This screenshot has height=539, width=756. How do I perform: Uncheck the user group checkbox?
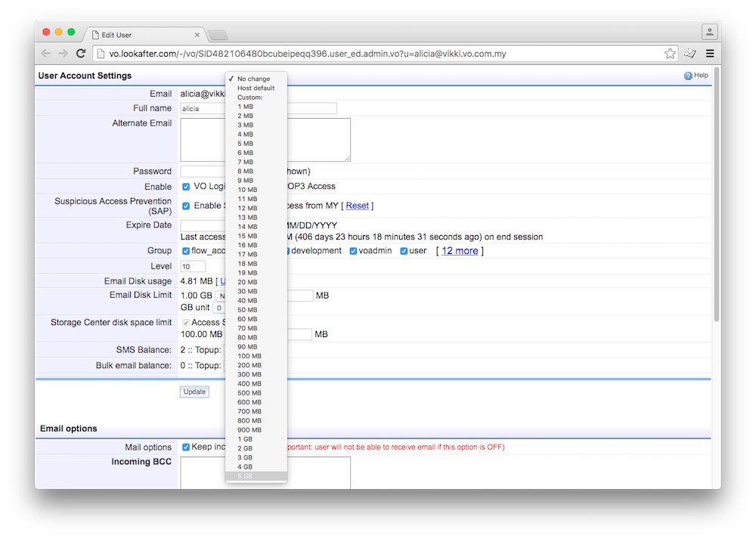click(404, 251)
